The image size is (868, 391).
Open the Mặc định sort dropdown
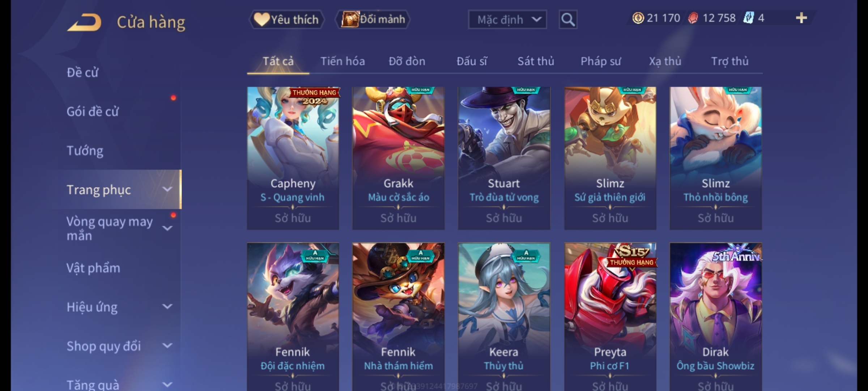[x=507, y=20]
